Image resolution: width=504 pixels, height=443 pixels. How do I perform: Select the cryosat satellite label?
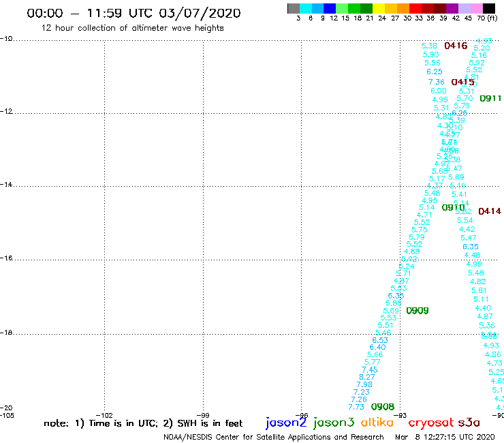[431, 423]
